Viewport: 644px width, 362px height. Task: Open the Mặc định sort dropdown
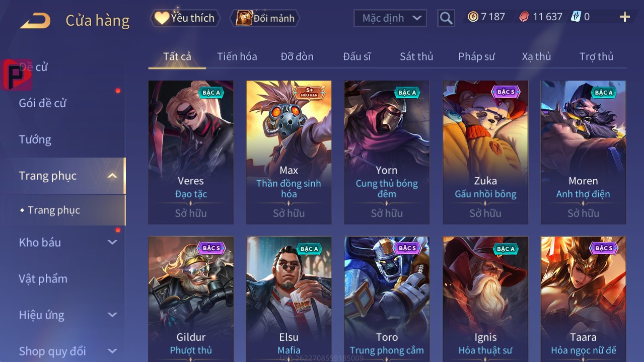tap(390, 18)
